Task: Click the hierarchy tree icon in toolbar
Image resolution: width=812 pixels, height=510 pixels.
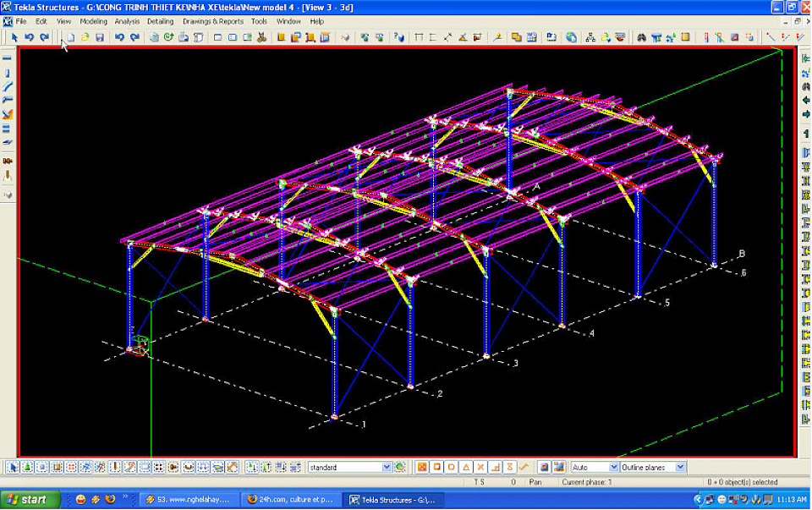Action: click(590, 37)
